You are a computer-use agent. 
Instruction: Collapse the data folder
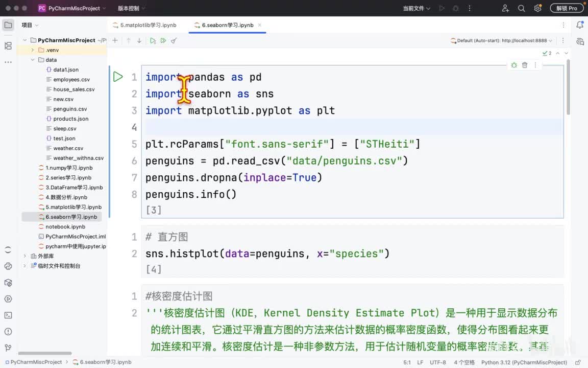click(33, 60)
